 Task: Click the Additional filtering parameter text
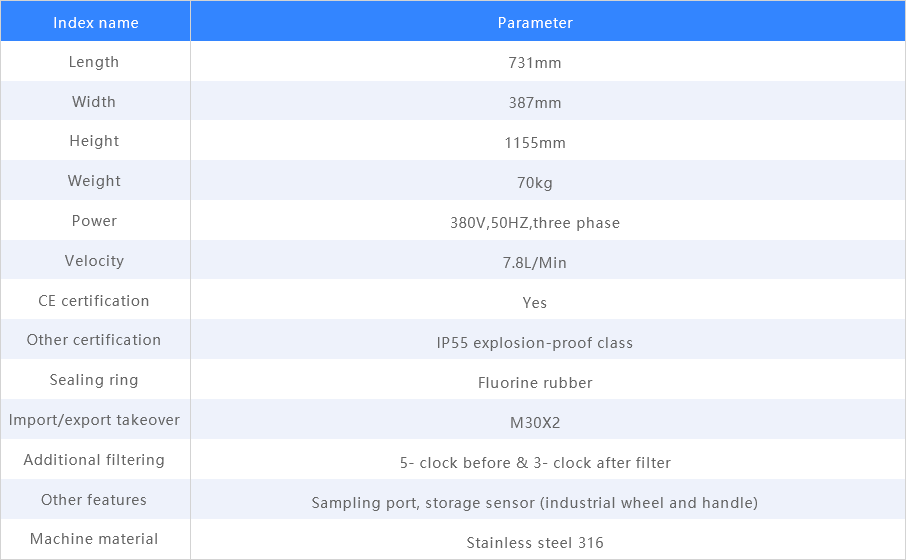click(535, 463)
